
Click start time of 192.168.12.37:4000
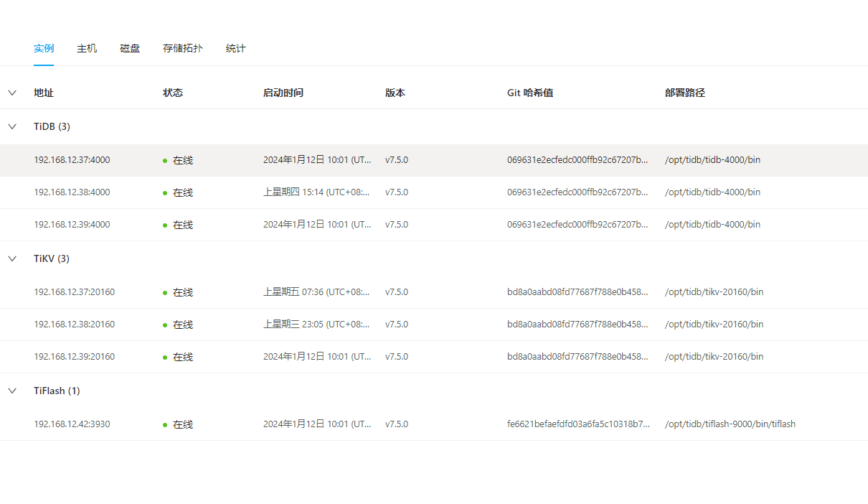pyautogui.click(x=317, y=160)
